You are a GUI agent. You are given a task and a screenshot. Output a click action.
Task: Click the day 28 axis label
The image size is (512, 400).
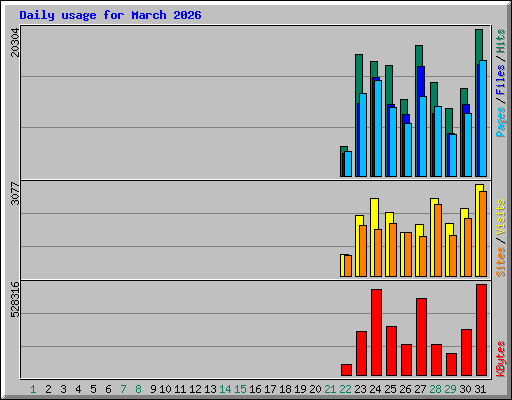435,389
